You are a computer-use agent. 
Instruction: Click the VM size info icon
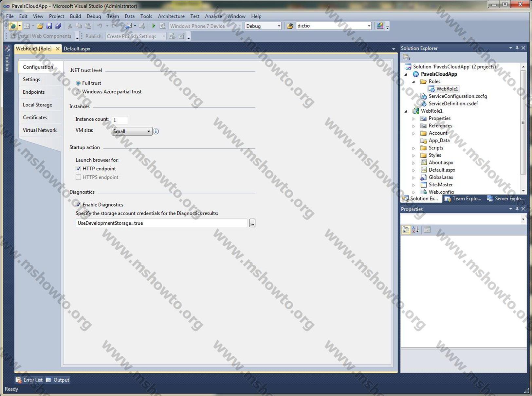[156, 131]
